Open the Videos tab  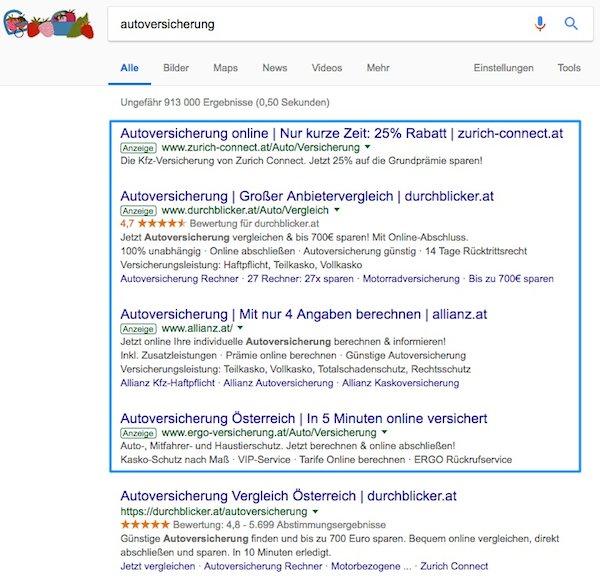(x=326, y=68)
